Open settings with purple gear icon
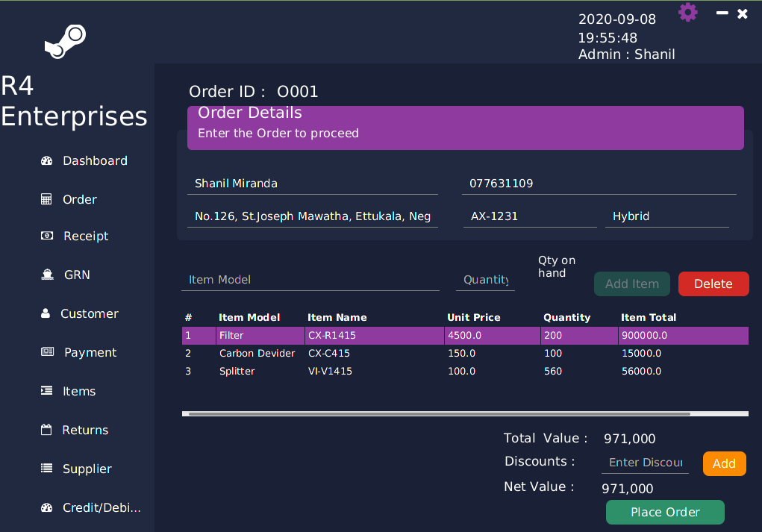 pos(687,12)
